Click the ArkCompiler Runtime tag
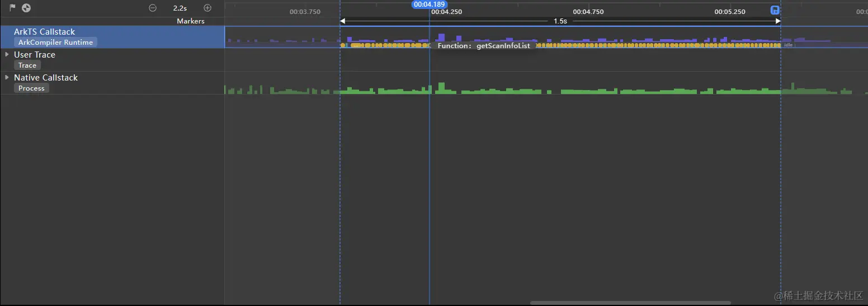Viewport: 868px width, 306px height. (55, 43)
